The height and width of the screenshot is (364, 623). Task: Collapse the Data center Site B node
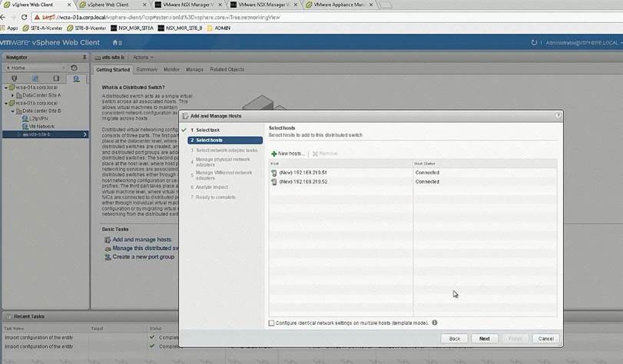pos(11,111)
